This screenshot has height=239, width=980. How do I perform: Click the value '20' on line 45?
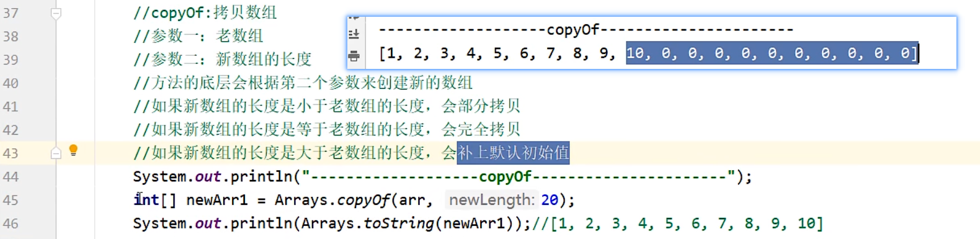550,200
